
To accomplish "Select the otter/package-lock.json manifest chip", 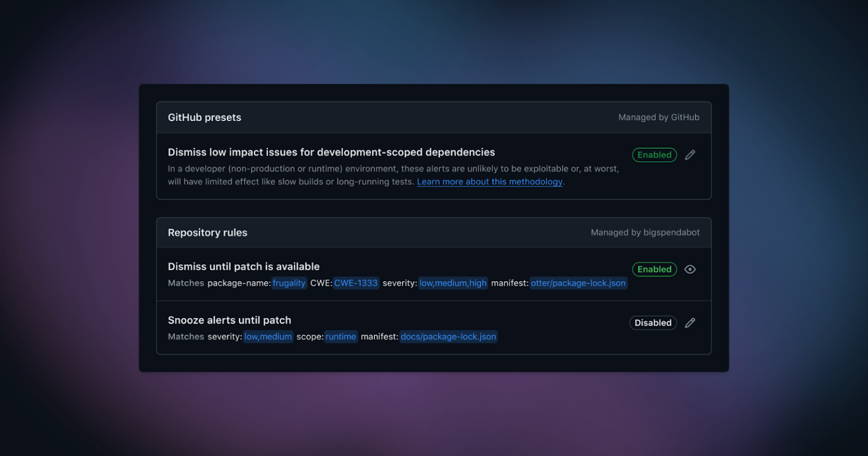I will (x=577, y=283).
